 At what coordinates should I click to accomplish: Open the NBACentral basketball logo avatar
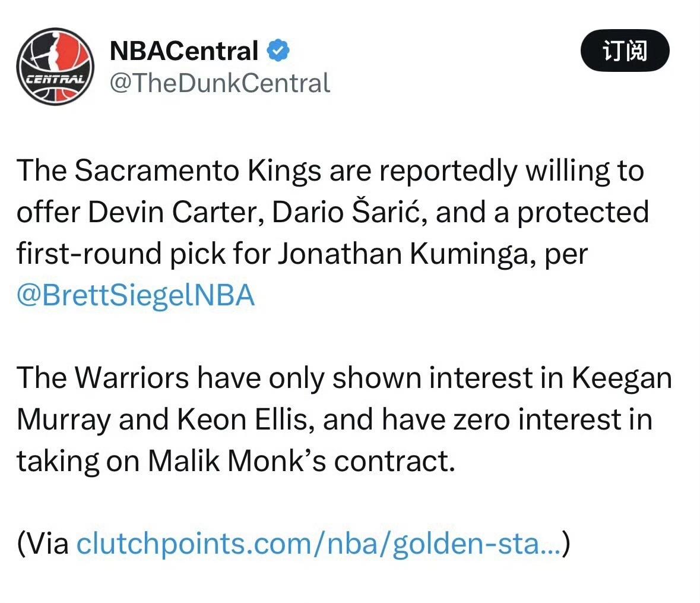[x=55, y=67]
